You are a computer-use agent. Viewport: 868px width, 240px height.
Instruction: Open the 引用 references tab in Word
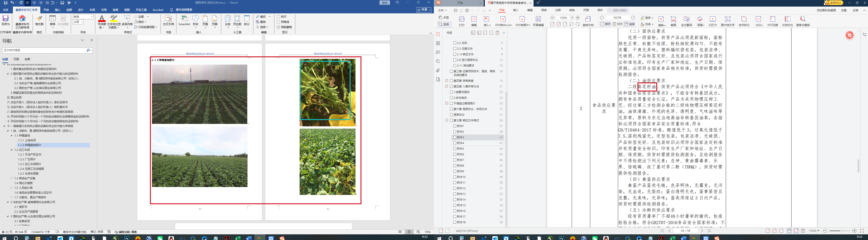point(104,10)
